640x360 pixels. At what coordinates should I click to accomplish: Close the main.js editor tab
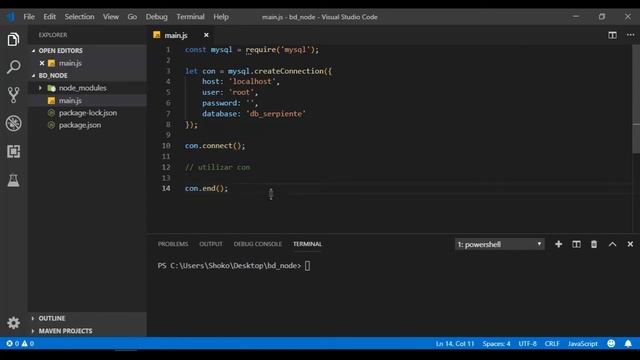pyautogui.click(x=206, y=35)
